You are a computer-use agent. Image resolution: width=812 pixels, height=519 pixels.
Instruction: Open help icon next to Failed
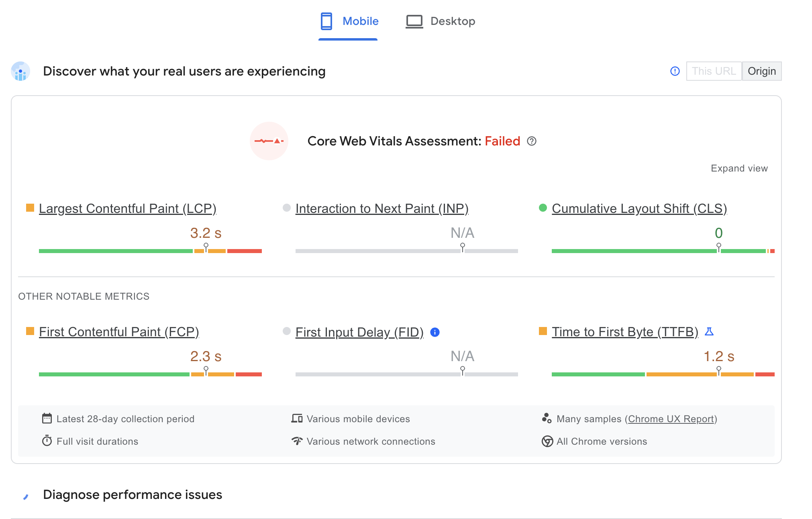[532, 141]
